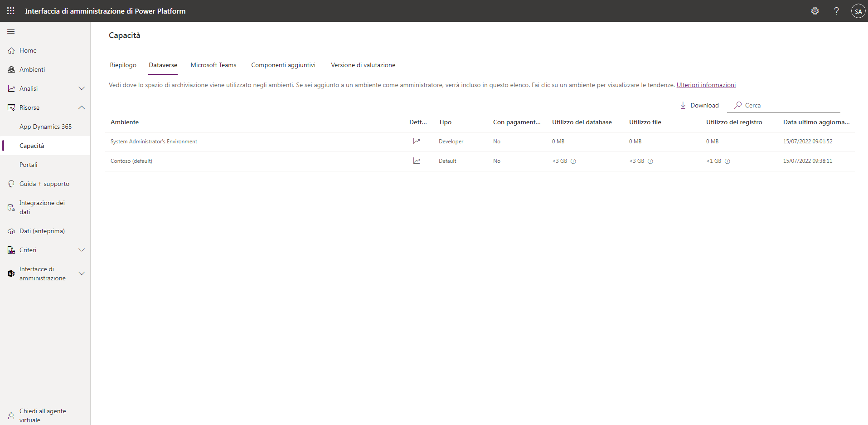Switch to the Microsoft Teams tab
Screen dimensions: 868x425
(x=213, y=65)
